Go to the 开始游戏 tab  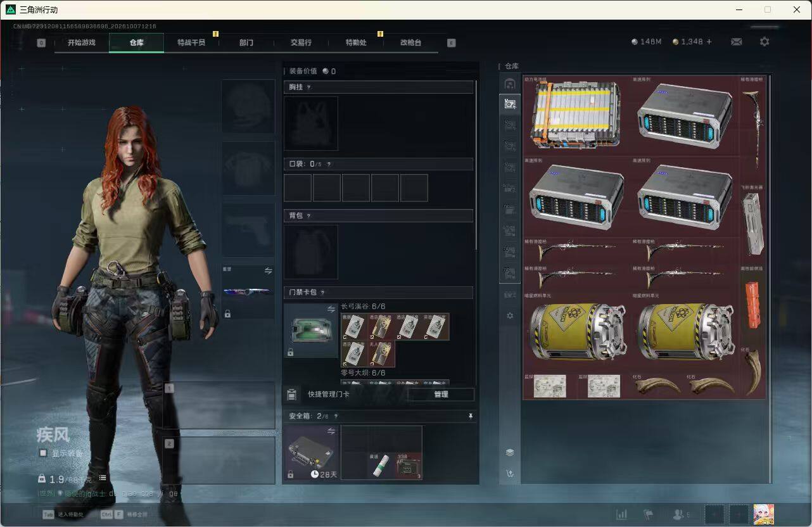tap(82, 42)
